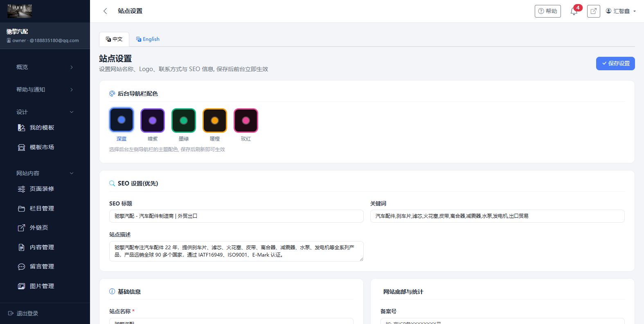Image resolution: width=644 pixels, height=324 pixels.
Task: Select the 玫红 navigation color swatch
Action: (246, 121)
